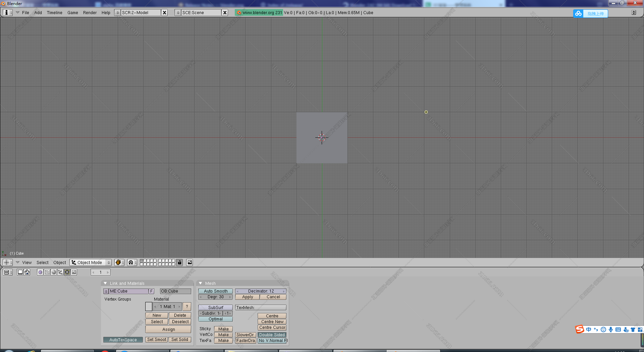Open the Select menu in viewport header

pos(42,262)
